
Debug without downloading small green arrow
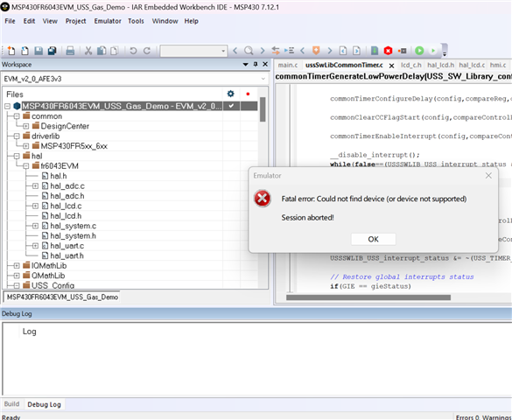point(433,51)
